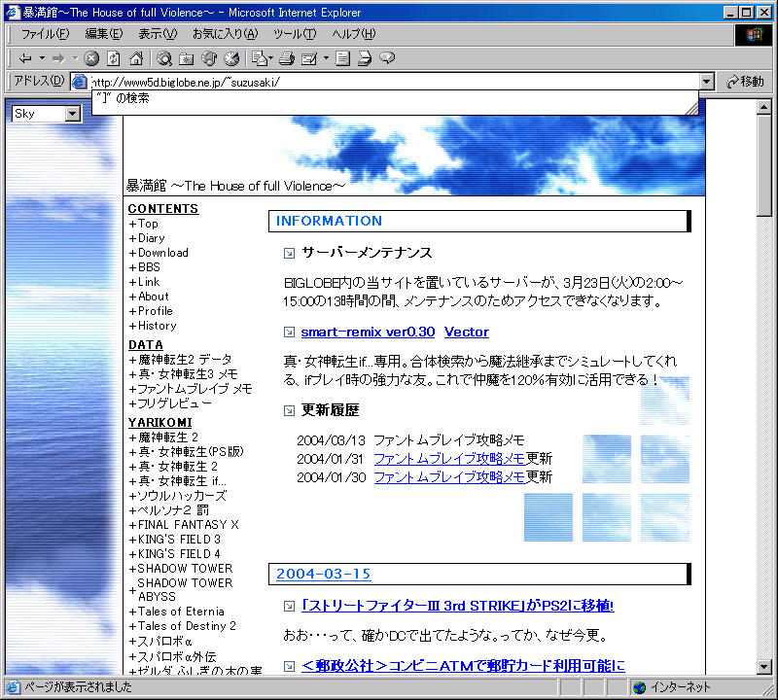Open the 2004/01/31 ファントムブレイブ攻略メモ link
The width and height of the screenshot is (778, 700).
pos(449,459)
